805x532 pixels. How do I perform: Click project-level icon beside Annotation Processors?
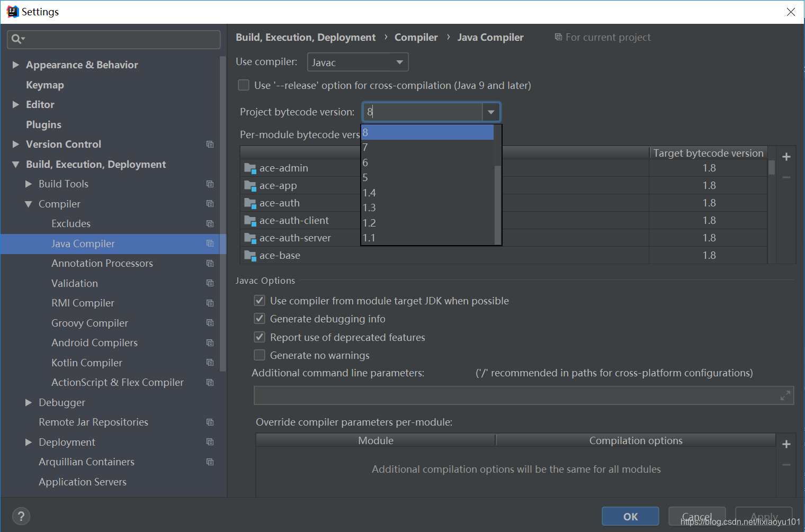click(x=210, y=264)
